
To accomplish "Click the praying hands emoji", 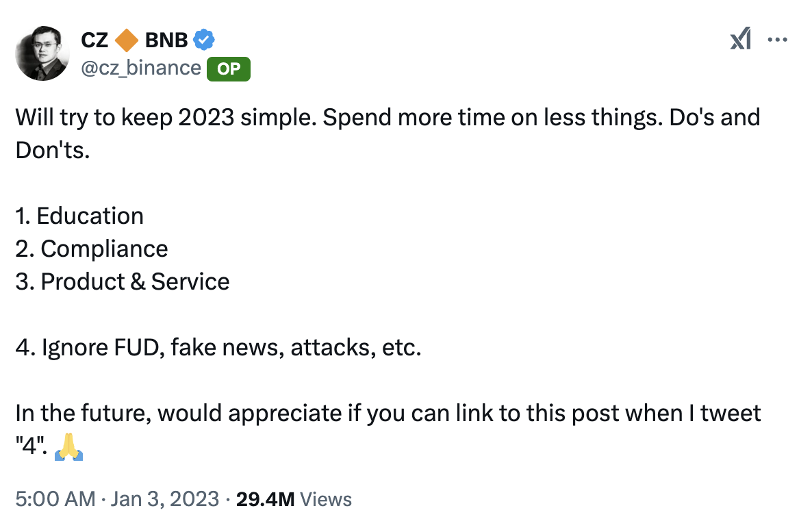I will click(x=69, y=446).
